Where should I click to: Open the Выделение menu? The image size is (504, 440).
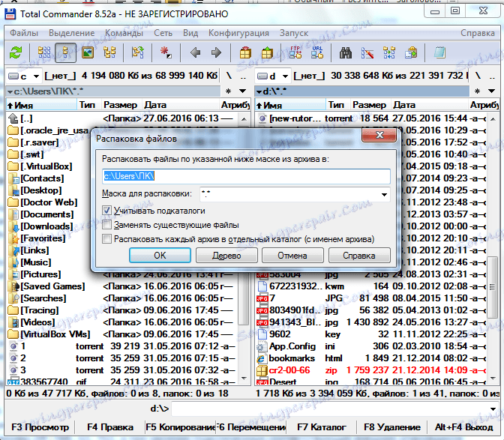coord(72,33)
